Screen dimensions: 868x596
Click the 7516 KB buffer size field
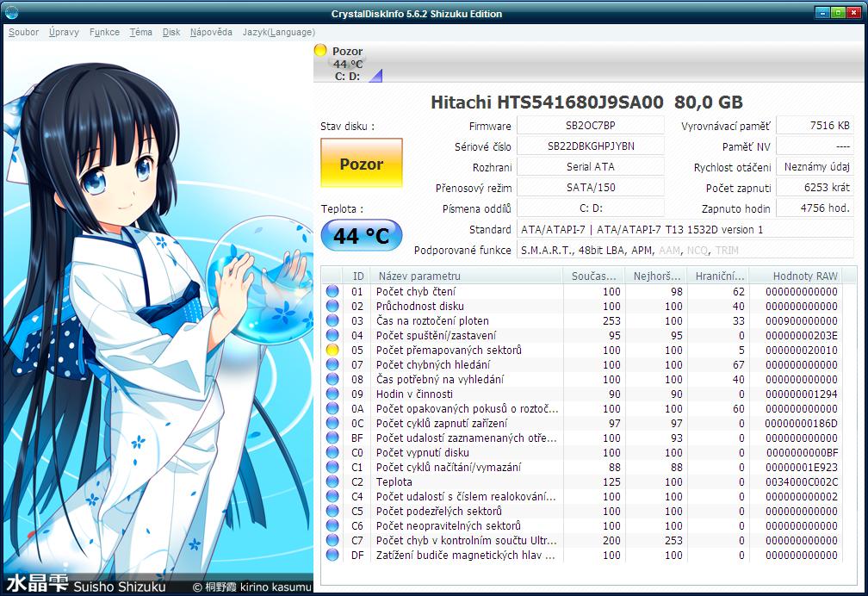815,125
